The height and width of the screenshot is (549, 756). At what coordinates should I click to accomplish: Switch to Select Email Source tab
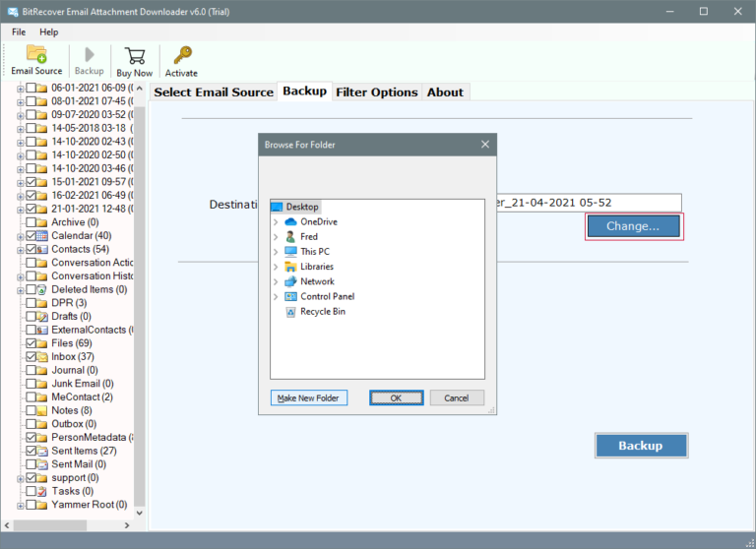tap(214, 92)
